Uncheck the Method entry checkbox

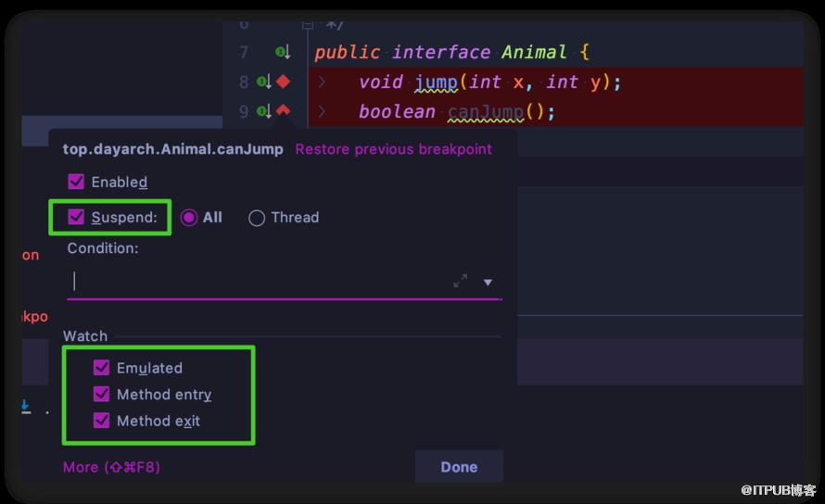pyautogui.click(x=101, y=394)
